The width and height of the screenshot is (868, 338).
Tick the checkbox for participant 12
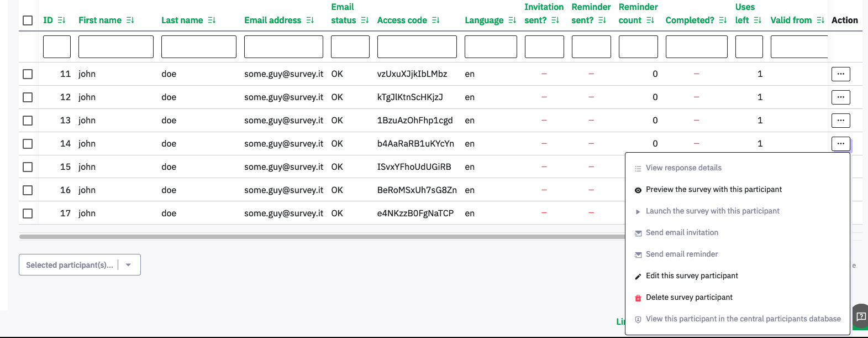28,97
